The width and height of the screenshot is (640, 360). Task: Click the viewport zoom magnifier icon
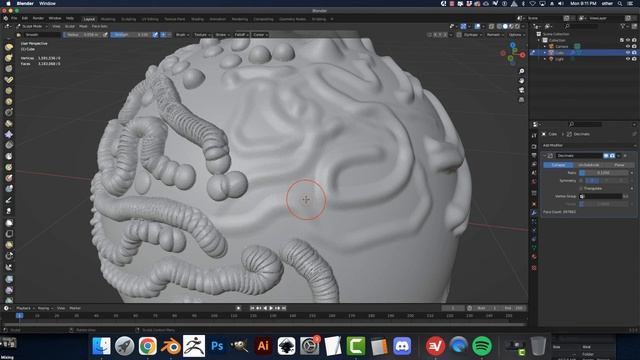click(521, 71)
